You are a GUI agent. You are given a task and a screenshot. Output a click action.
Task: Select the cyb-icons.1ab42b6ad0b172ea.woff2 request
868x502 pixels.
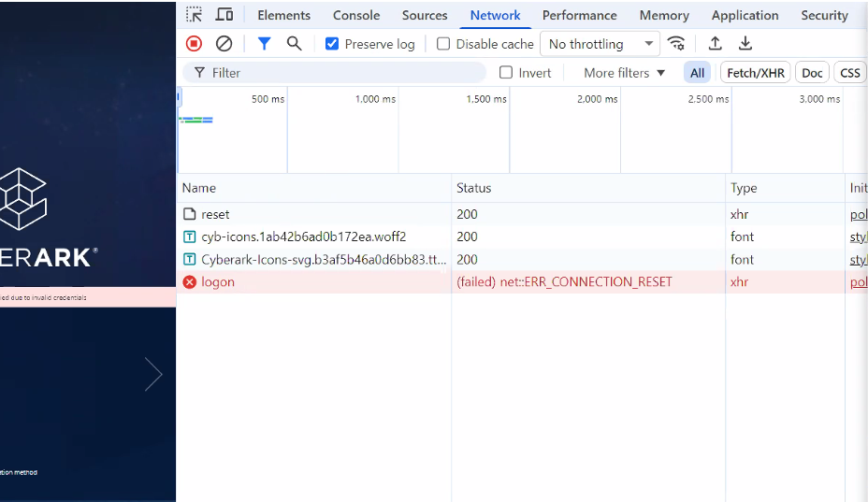[x=522, y=237]
